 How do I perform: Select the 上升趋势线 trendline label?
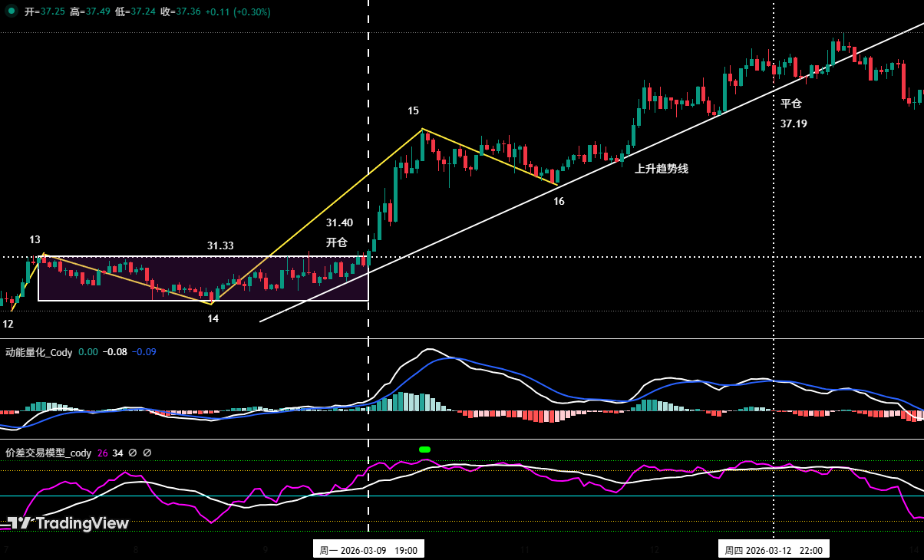662,169
